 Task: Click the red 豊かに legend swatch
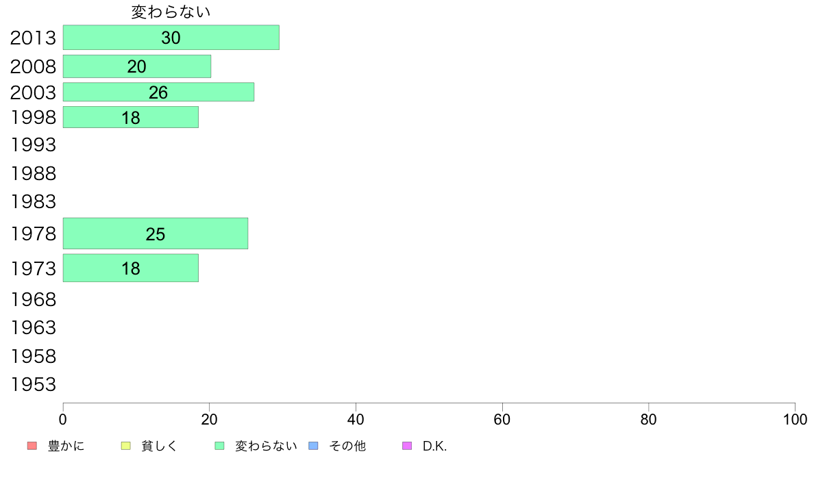click(x=32, y=446)
